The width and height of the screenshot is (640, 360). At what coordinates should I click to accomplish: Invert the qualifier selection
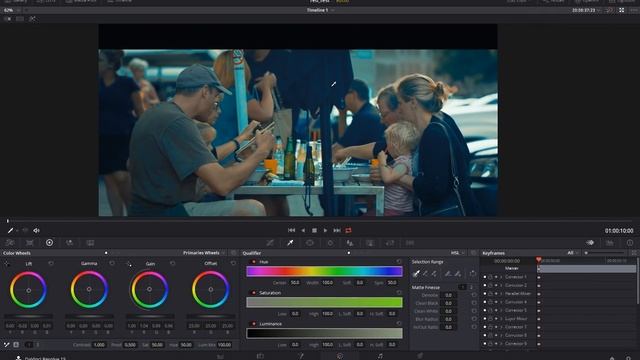[x=473, y=273]
